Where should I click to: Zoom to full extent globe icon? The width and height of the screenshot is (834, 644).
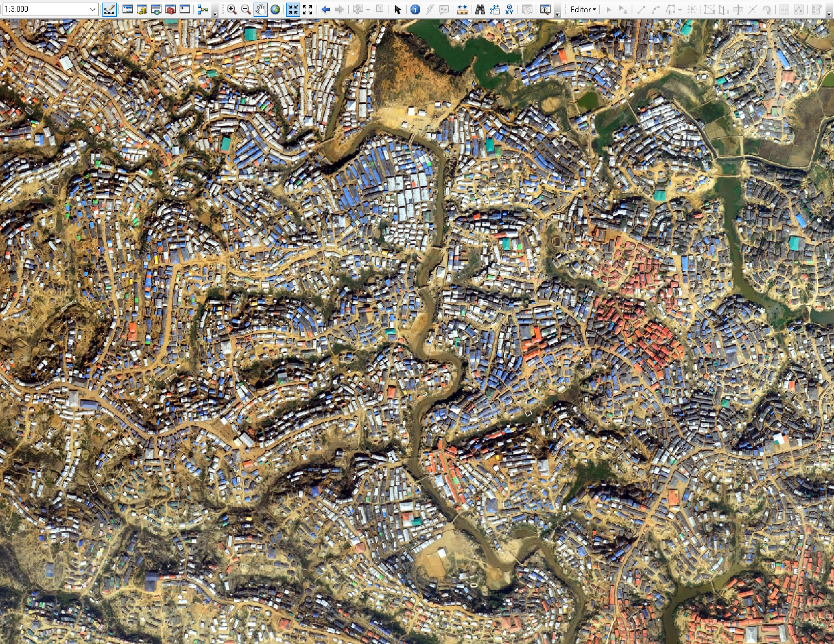point(275,10)
